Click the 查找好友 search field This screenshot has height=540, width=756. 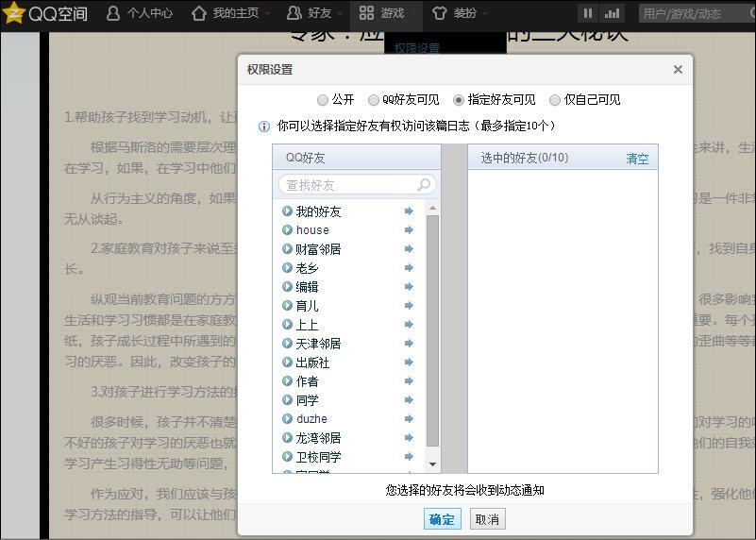pyautogui.click(x=358, y=185)
